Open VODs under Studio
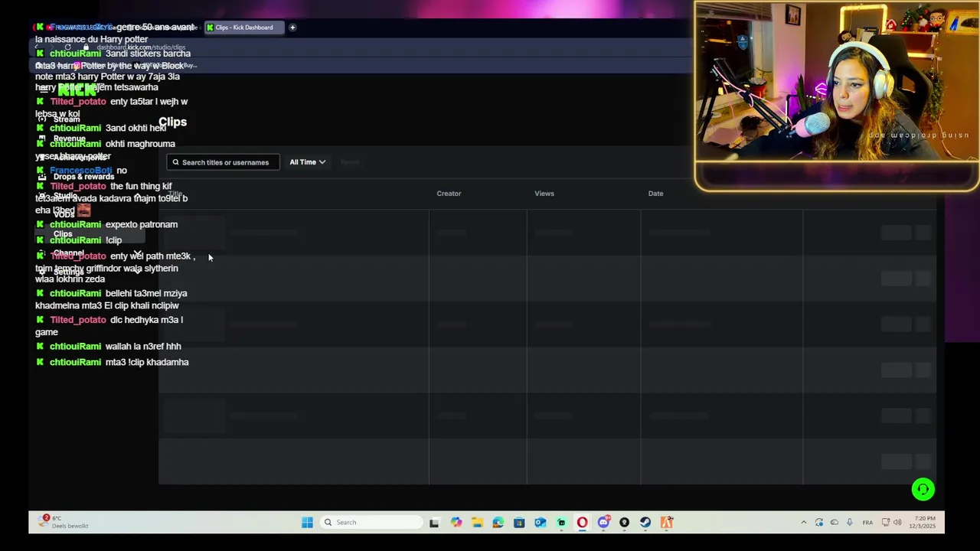The image size is (980, 551). click(64, 215)
